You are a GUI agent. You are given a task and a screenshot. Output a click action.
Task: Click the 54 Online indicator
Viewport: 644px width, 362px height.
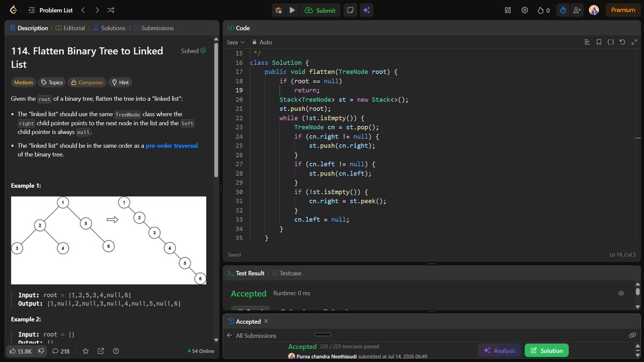201,351
